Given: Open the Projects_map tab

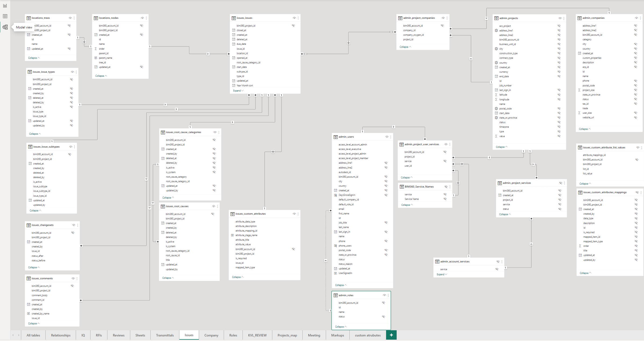Looking at the screenshot, I should [x=287, y=335].
